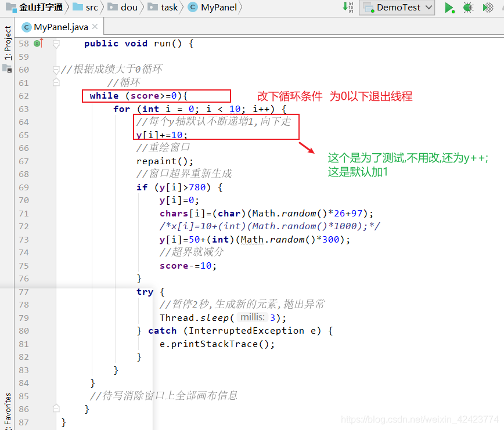Click the 'millis:' parameter hint in Thread.sleep

(253, 317)
